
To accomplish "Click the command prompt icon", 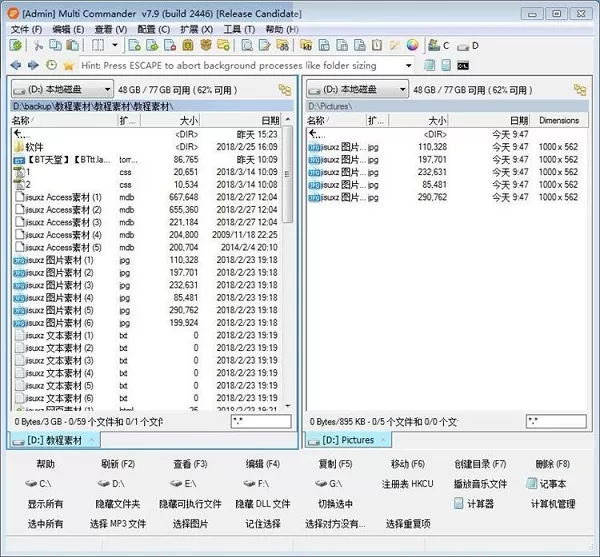I will (x=463, y=66).
